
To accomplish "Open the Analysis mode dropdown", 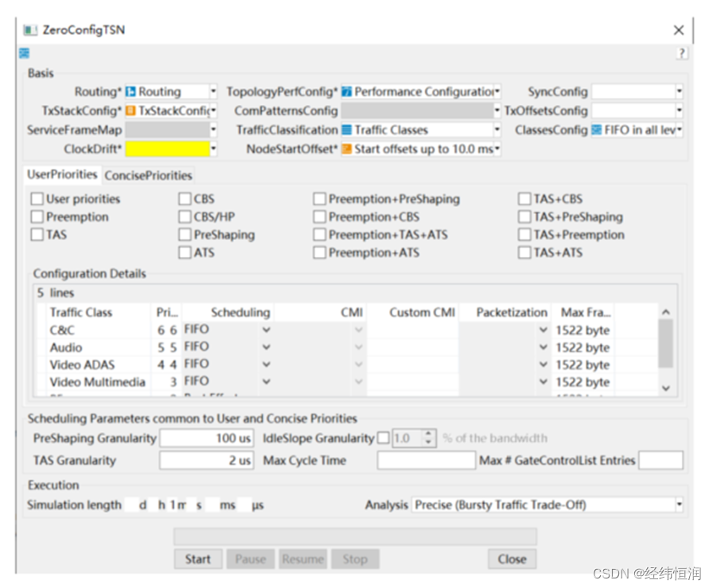I will tap(680, 504).
